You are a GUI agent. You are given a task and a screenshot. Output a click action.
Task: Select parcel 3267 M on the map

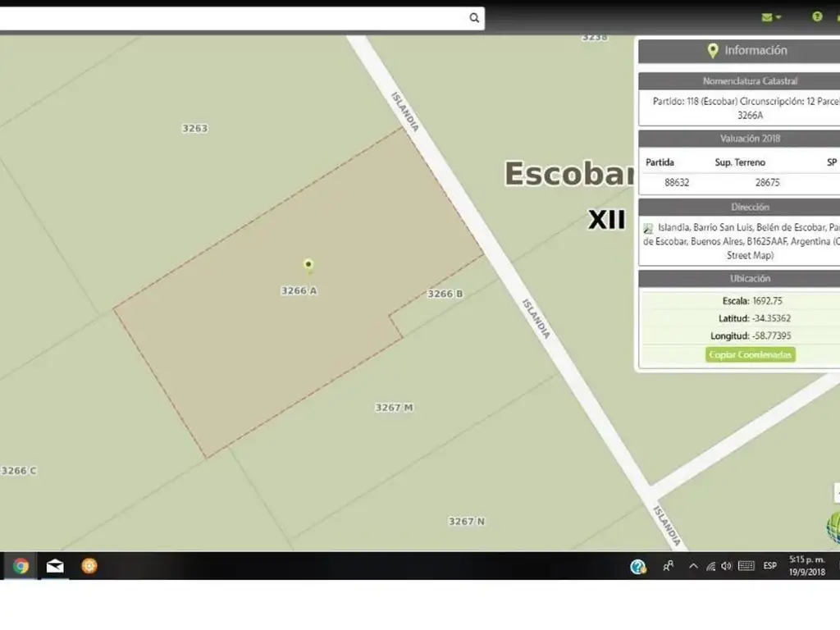pyautogui.click(x=394, y=408)
